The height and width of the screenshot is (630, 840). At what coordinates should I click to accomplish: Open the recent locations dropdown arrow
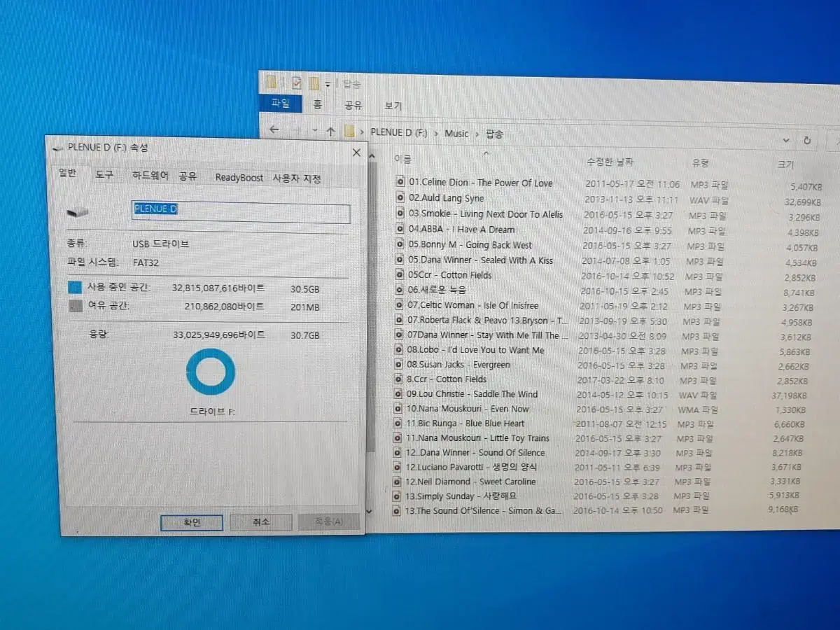[315, 131]
